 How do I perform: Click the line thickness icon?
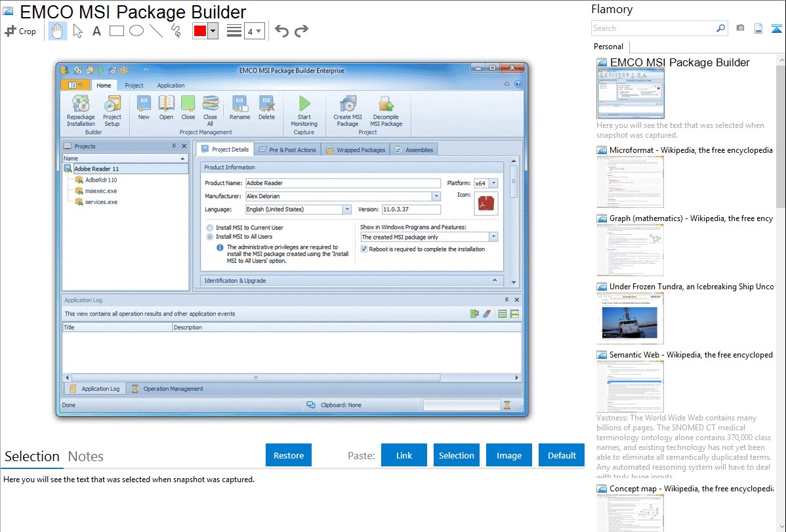(x=234, y=31)
